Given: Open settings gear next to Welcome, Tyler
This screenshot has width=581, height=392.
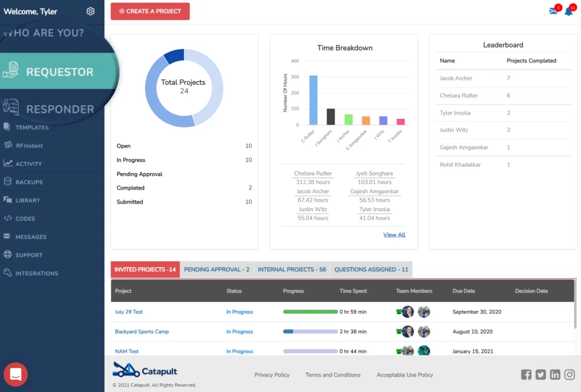Looking at the screenshot, I should [91, 11].
